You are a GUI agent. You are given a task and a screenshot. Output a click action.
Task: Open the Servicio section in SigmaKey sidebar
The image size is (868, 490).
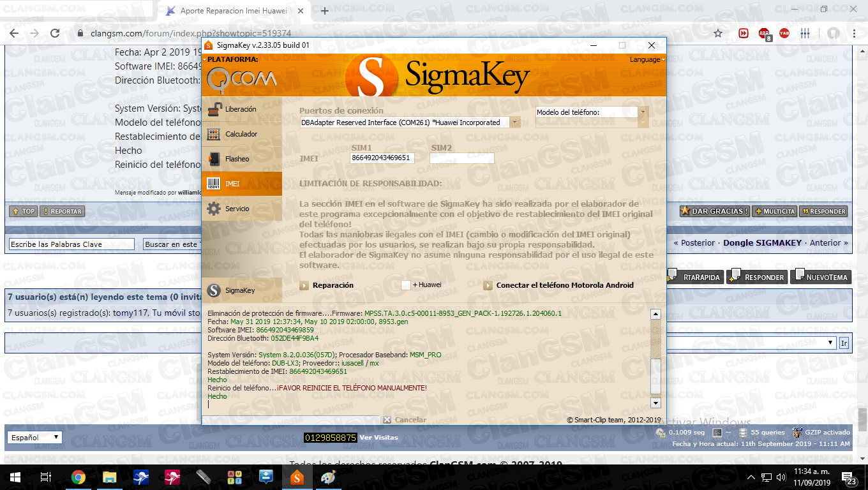tap(241, 209)
